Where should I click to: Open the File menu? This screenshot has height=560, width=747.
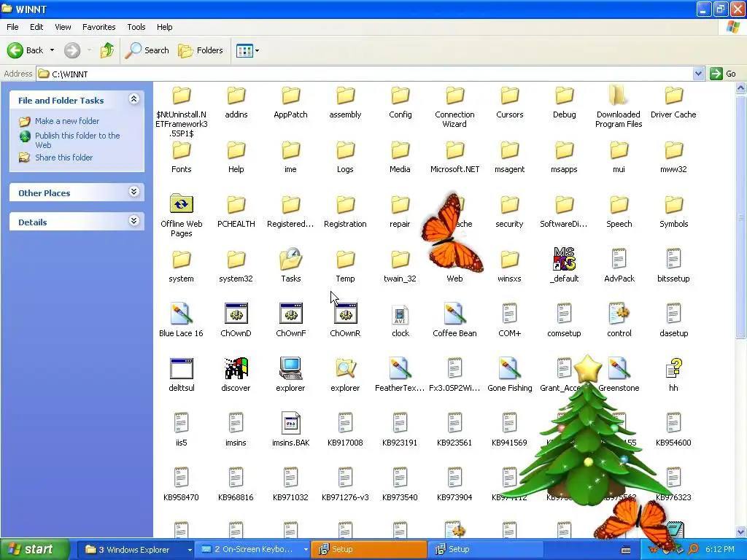click(12, 27)
